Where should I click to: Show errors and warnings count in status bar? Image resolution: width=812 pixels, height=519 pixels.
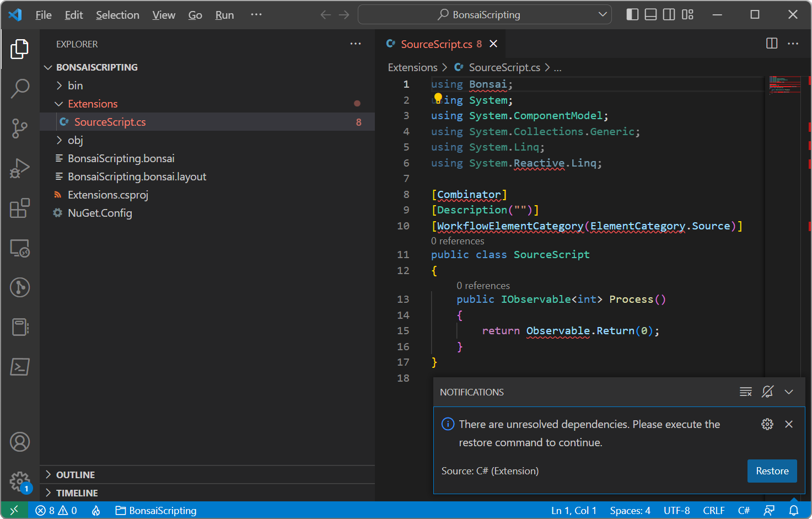coord(56,511)
